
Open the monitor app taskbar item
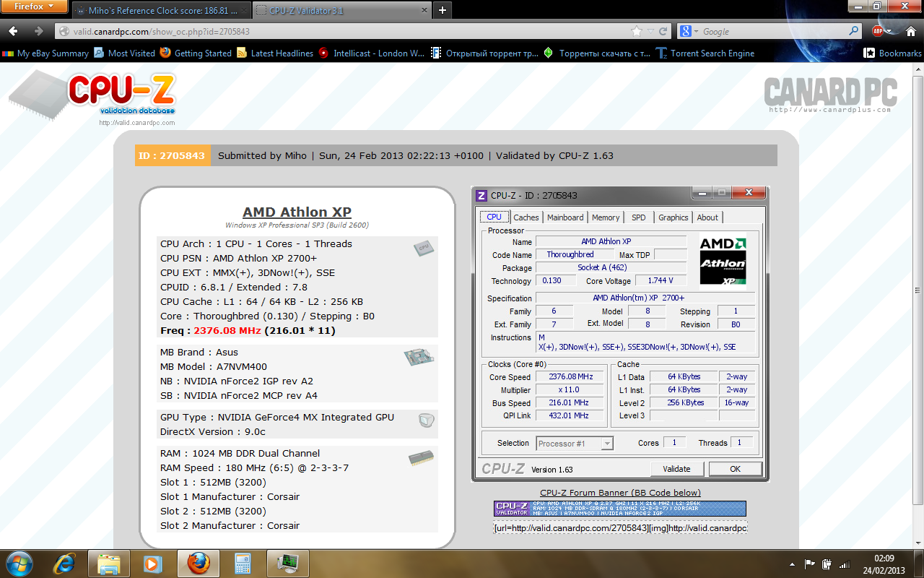288,563
